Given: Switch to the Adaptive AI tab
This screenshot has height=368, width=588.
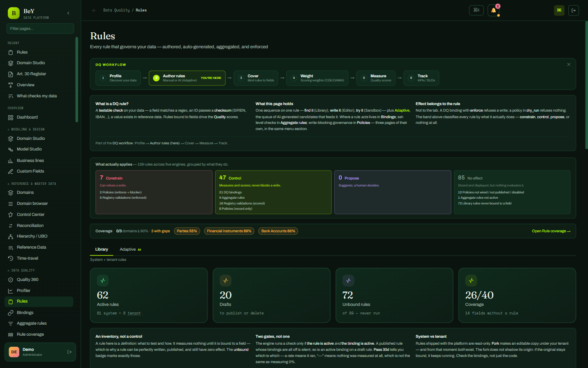Looking at the screenshot, I should [x=130, y=249].
